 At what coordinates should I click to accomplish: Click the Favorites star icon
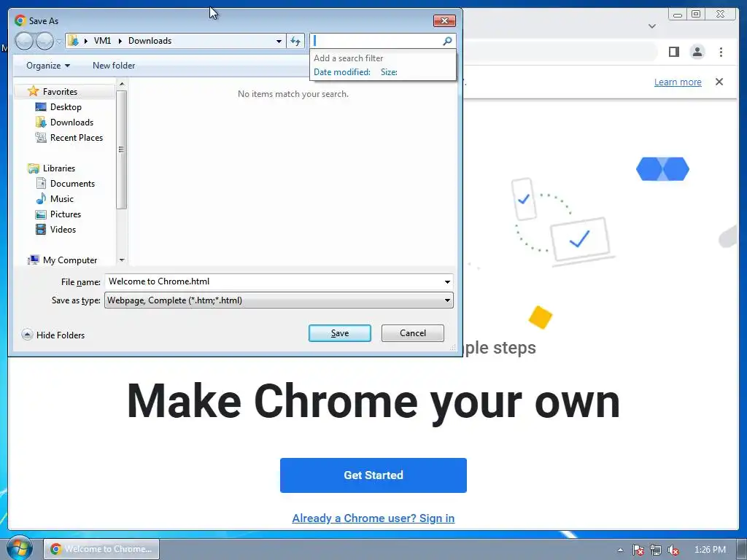tap(33, 91)
